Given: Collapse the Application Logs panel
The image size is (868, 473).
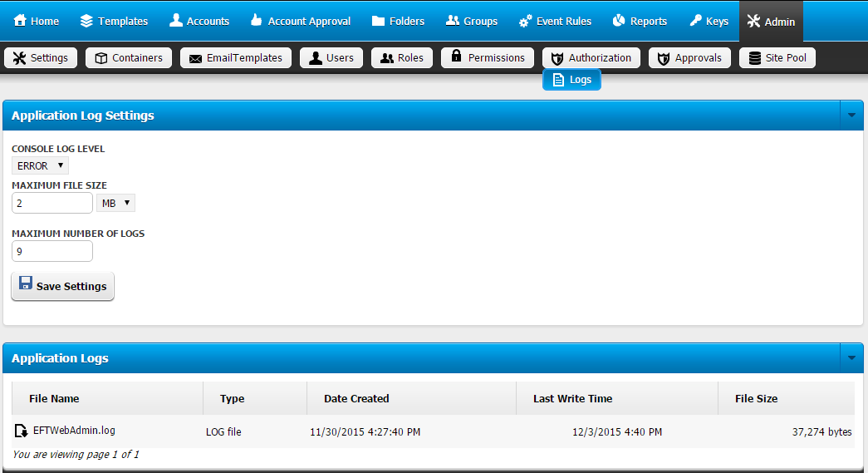Looking at the screenshot, I should (x=851, y=358).
